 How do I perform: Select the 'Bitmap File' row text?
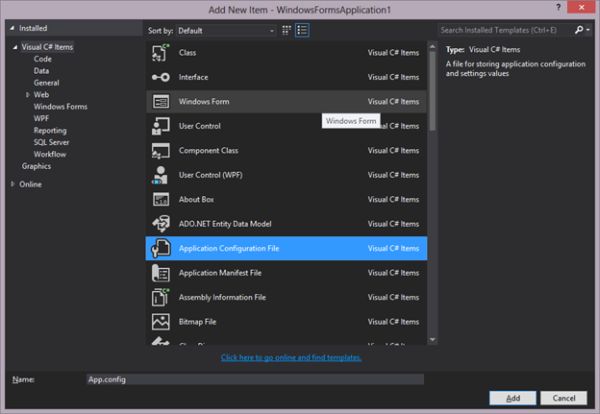click(x=197, y=322)
